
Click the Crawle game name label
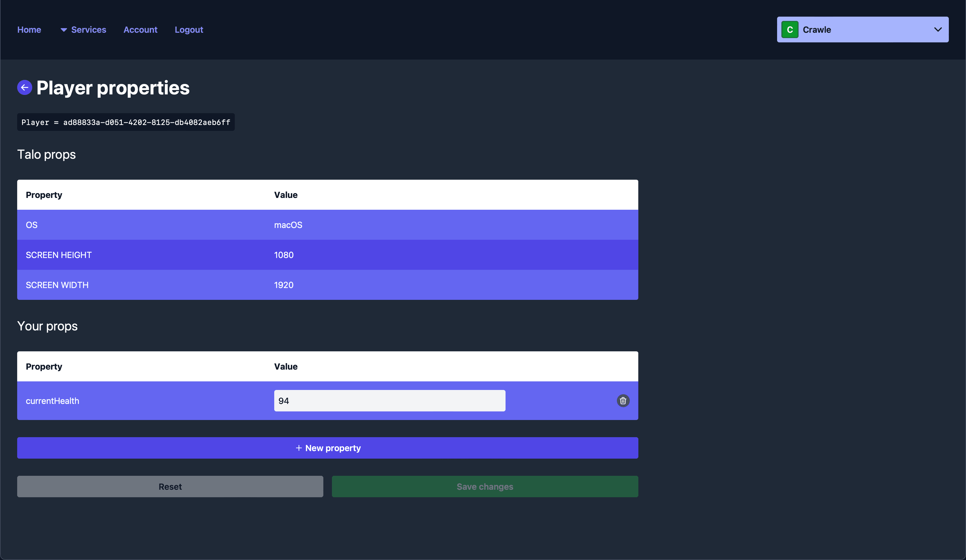(817, 30)
